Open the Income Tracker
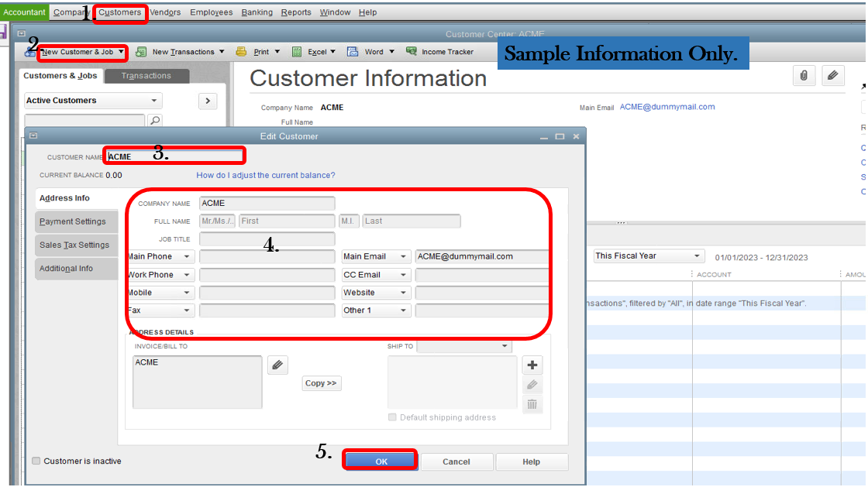Viewport: 868px width, 487px height. click(x=440, y=52)
